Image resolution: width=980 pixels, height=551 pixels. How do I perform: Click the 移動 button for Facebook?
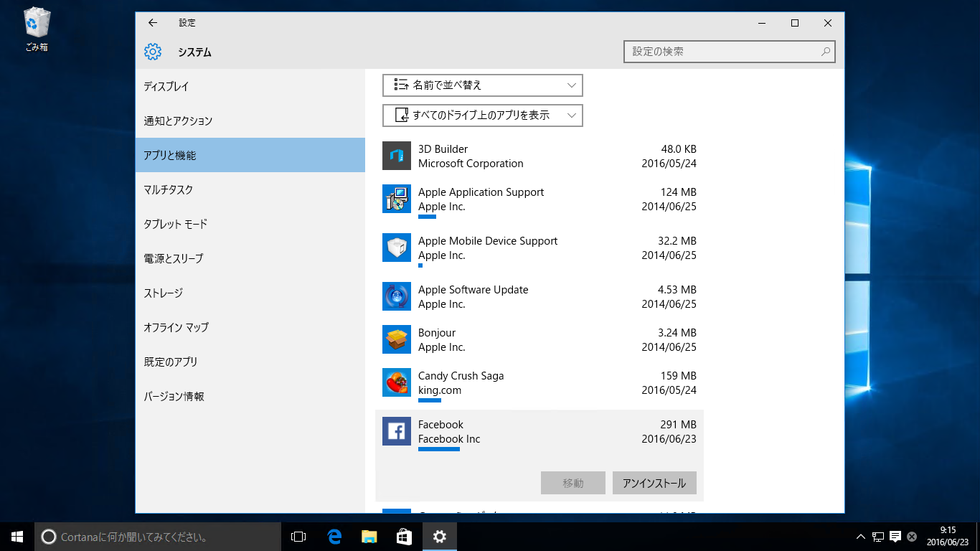[x=573, y=483]
